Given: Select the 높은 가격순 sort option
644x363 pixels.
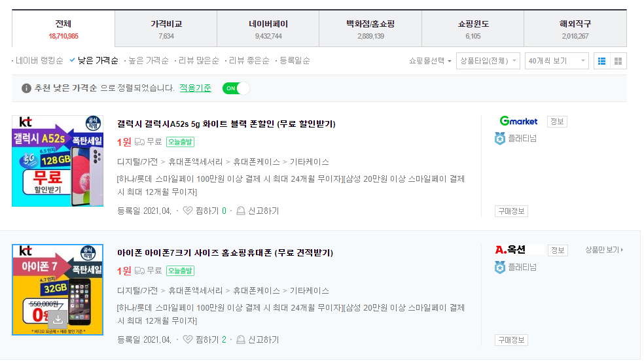Looking at the screenshot, I should (148, 61).
